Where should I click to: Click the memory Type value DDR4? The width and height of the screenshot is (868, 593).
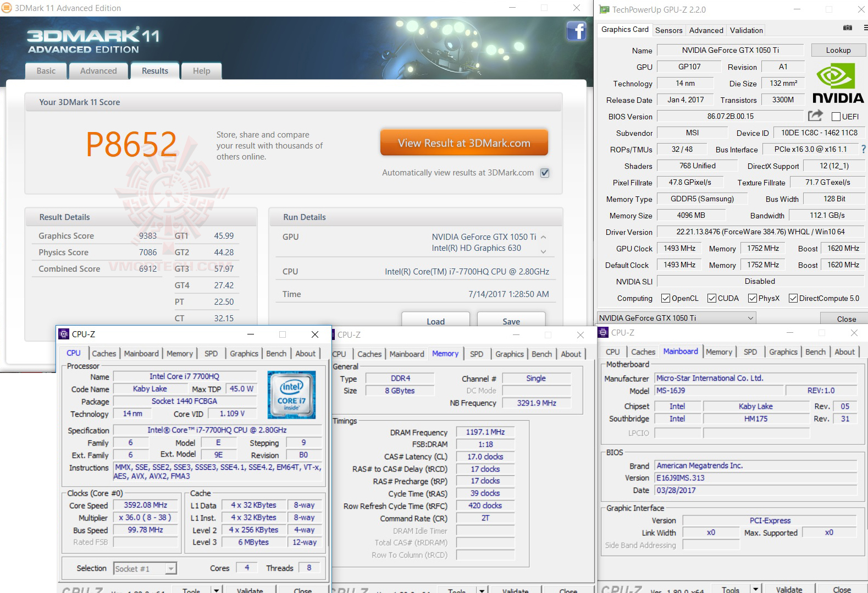(x=400, y=378)
